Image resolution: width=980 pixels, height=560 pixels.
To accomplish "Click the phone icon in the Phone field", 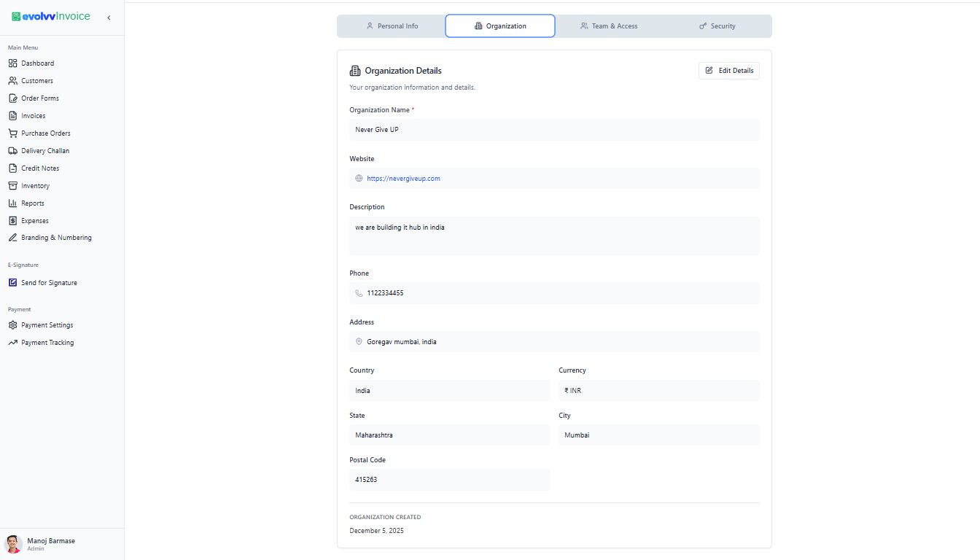I will (359, 293).
